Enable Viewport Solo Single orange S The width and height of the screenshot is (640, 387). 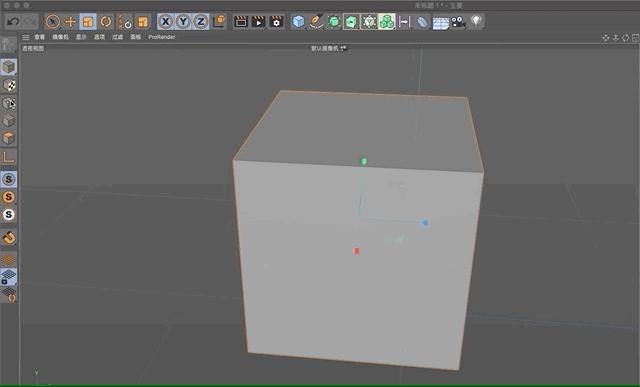pos(9,197)
